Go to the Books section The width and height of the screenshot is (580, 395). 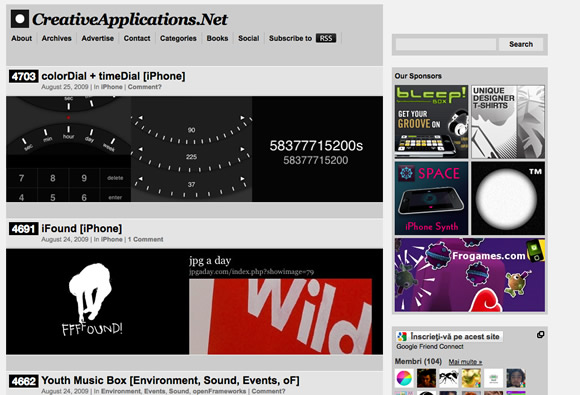coord(217,38)
